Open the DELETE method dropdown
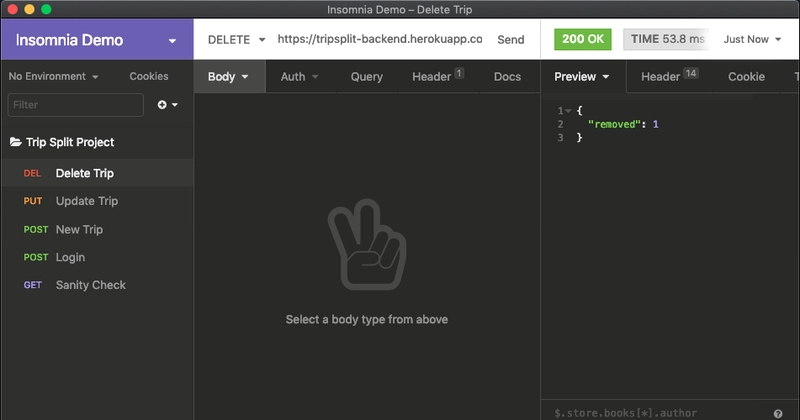The width and height of the screenshot is (800, 420). (x=236, y=39)
